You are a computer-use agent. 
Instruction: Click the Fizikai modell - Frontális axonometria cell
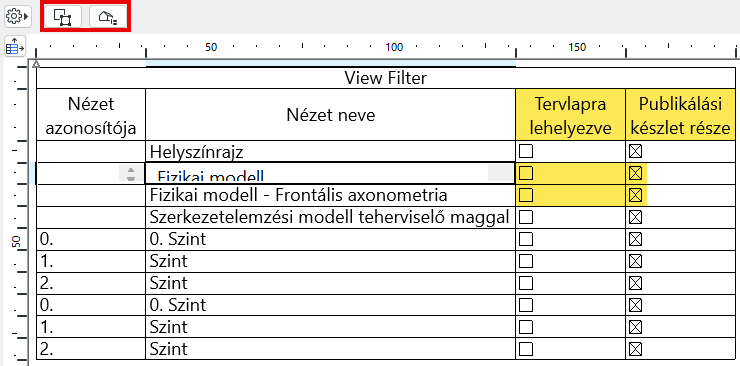pyautogui.click(x=330, y=195)
